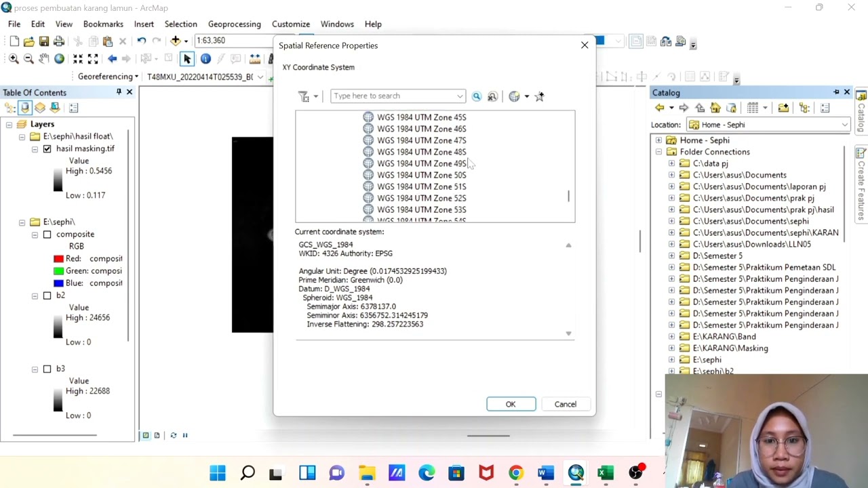Open Table Of Contents Options icon
This screenshot has width=868, height=488.
point(73,108)
